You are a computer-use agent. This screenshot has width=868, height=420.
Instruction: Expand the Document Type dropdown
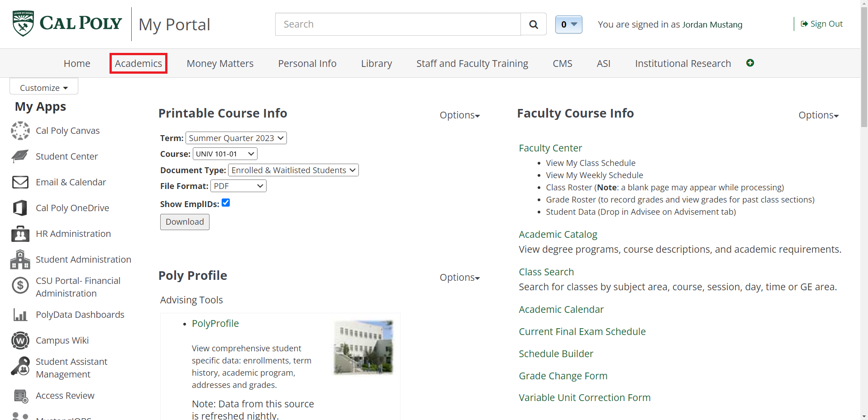293,170
